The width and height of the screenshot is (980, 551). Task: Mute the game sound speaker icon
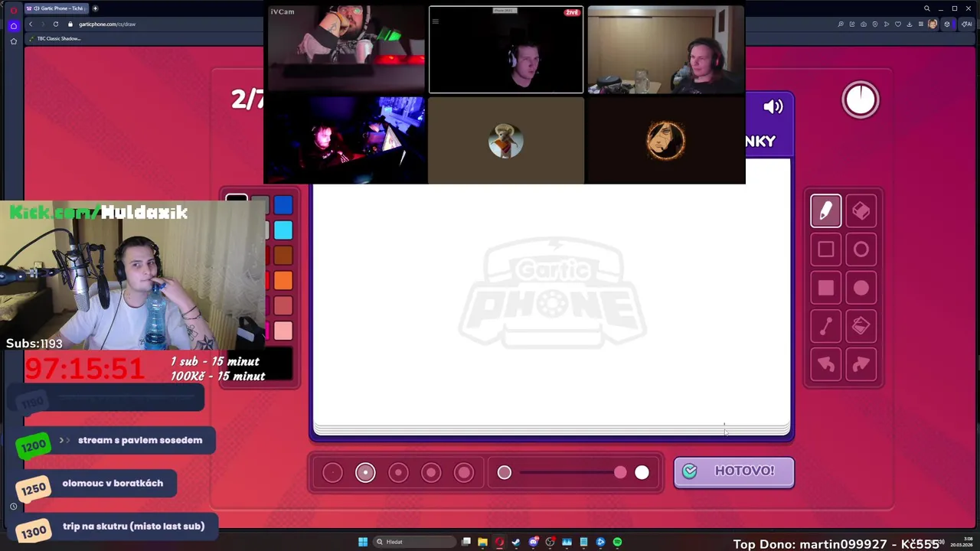(x=773, y=107)
